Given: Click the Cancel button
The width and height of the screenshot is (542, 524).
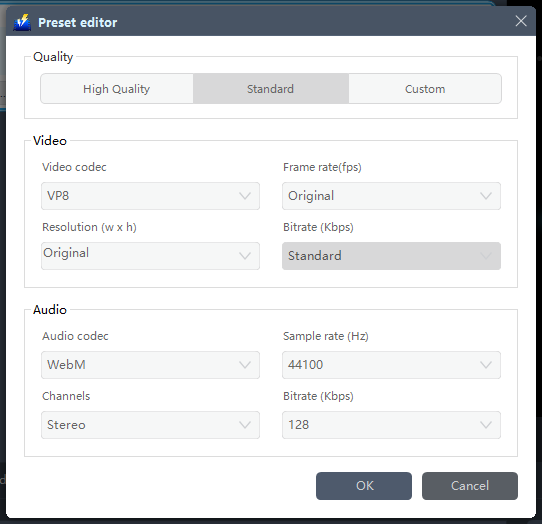Looking at the screenshot, I should pyautogui.click(x=470, y=486).
